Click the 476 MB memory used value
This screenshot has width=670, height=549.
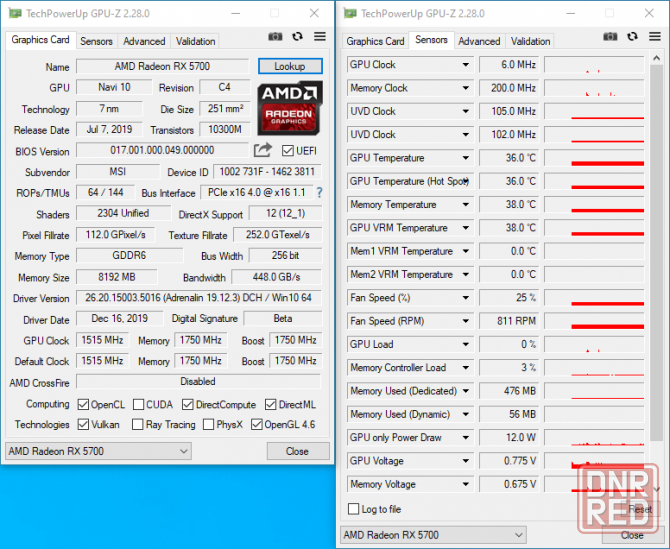point(509,391)
